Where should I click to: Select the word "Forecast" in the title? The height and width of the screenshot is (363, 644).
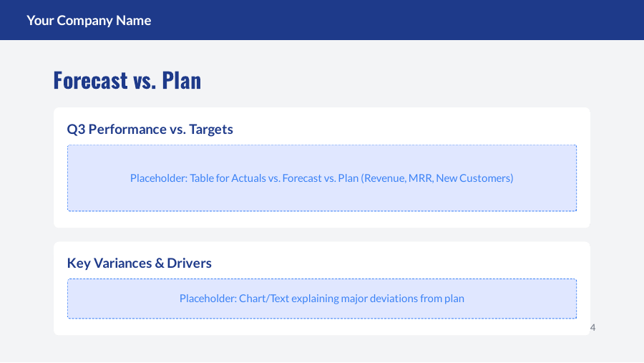(89, 80)
